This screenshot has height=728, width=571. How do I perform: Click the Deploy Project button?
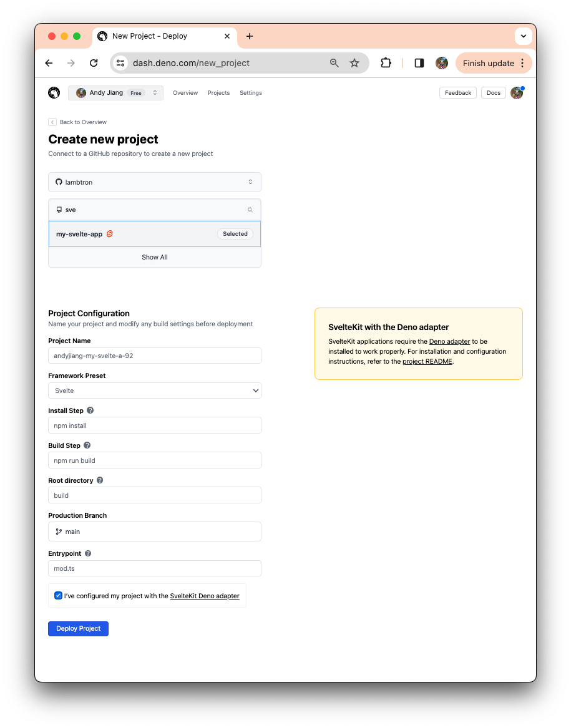pyautogui.click(x=79, y=628)
